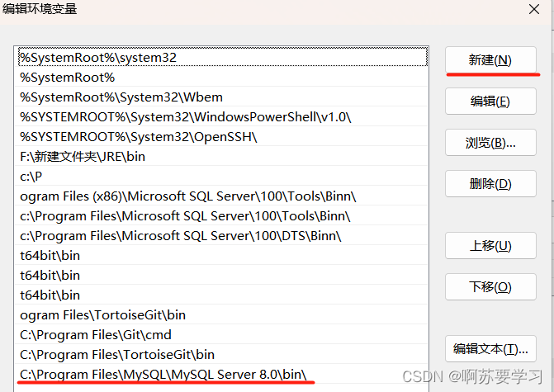554x392 pixels.
Task: Select the F:\新建文件夹\JRE\bin entry
Action: 221,157
